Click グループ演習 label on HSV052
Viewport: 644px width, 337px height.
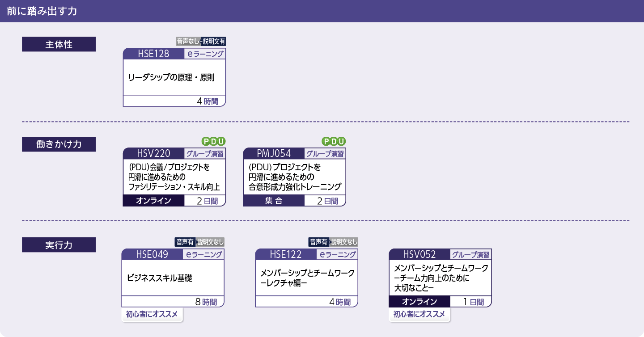pos(470,255)
